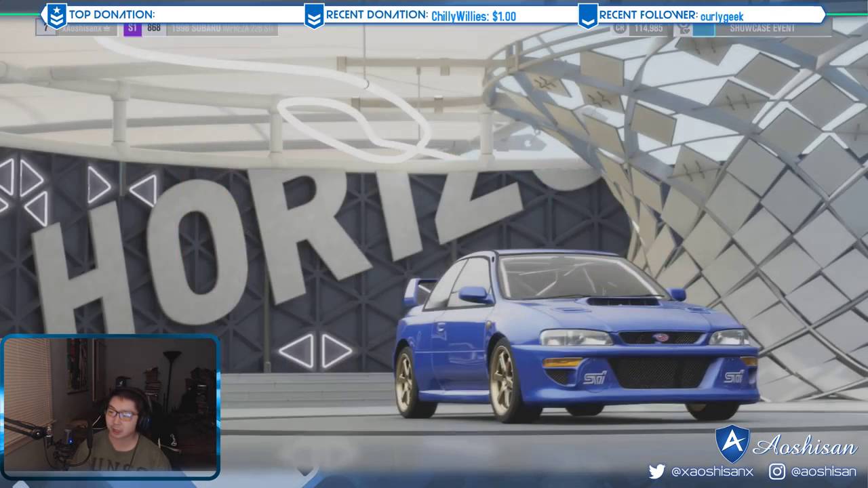
Task: Click the Recent Donation chevron badge icon
Action: pos(314,15)
